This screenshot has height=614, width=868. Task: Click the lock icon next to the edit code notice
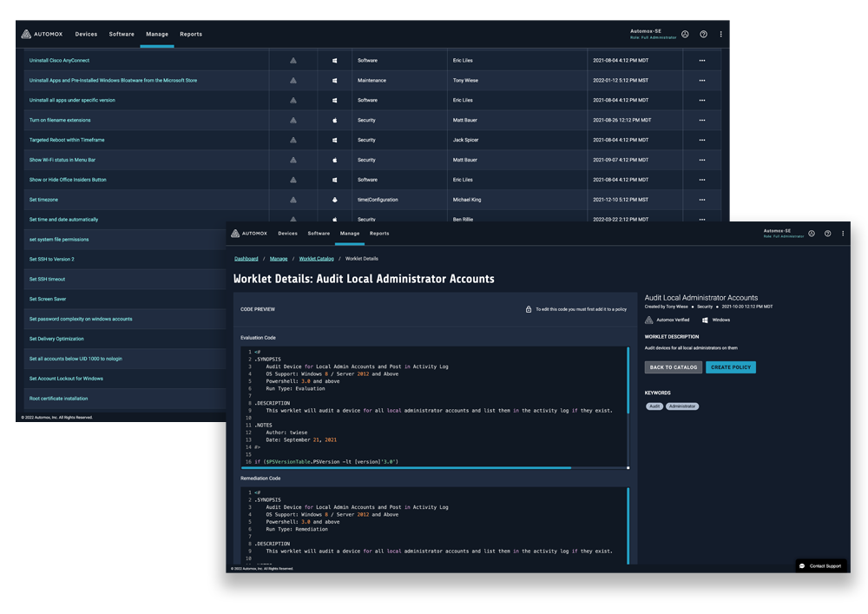pos(529,309)
